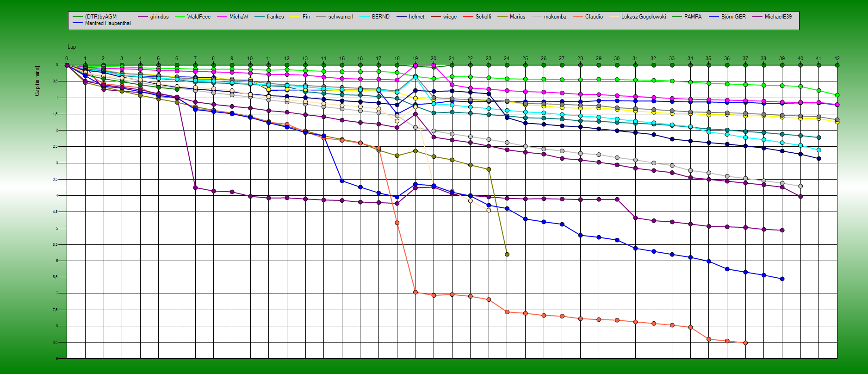Click lap number 7 on the axis

[x=195, y=59]
